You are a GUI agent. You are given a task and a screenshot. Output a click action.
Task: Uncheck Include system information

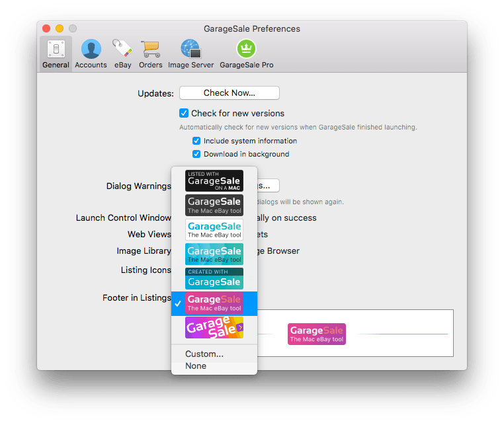tap(196, 141)
